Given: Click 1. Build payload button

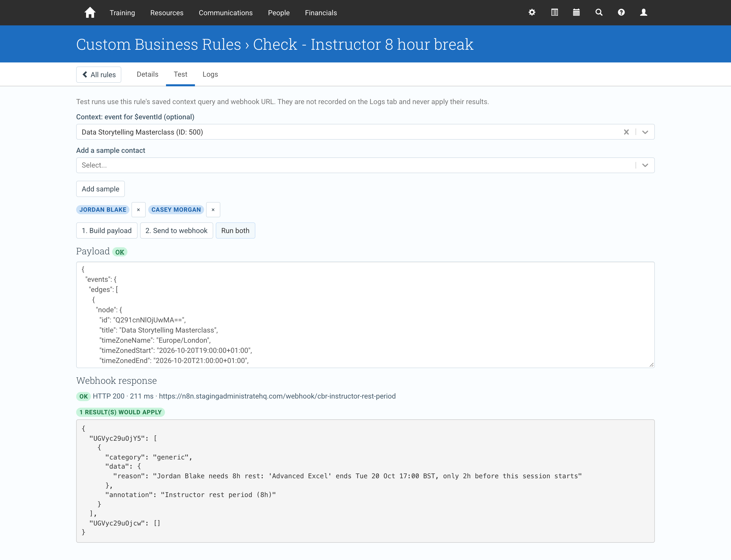Looking at the screenshot, I should pos(107,231).
